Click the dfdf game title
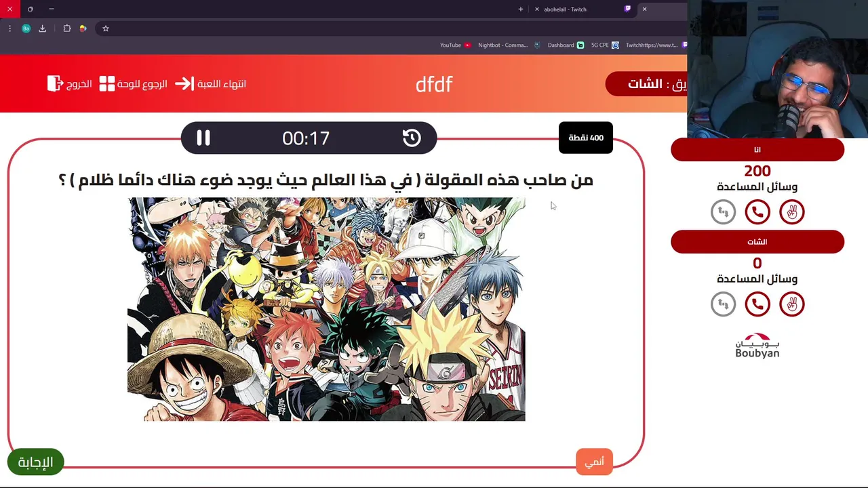 [434, 84]
